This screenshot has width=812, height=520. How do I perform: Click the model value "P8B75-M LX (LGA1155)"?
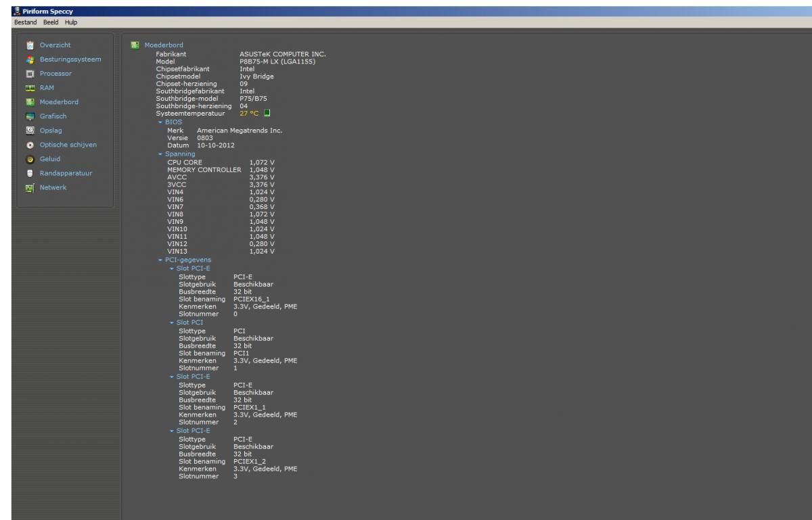pyautogui.click(x=277, y=61)
